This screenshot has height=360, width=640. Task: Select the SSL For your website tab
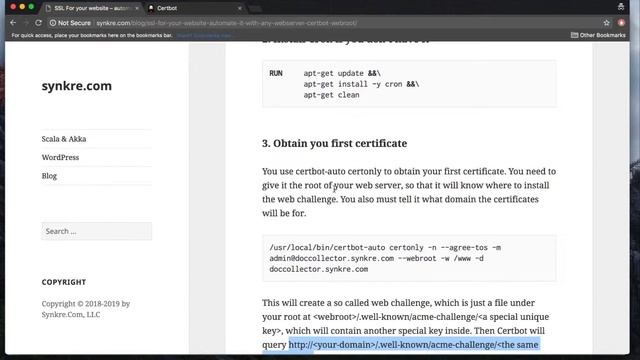(x=92, y=8)
